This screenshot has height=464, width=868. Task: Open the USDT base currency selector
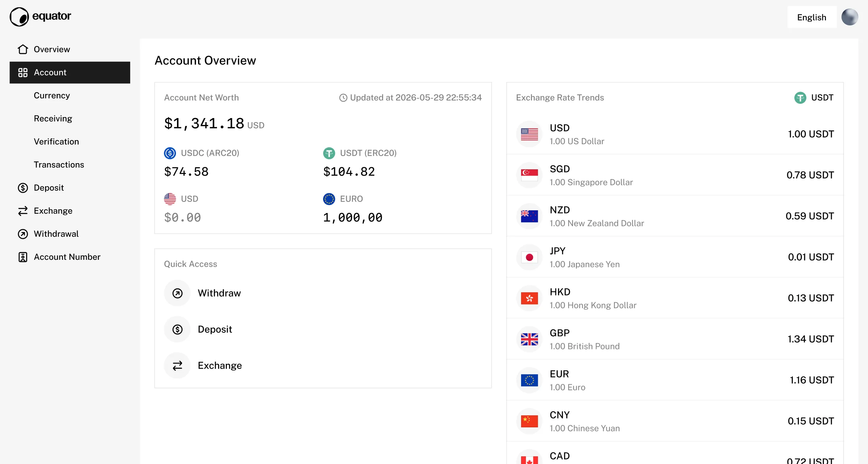(814, 98)
